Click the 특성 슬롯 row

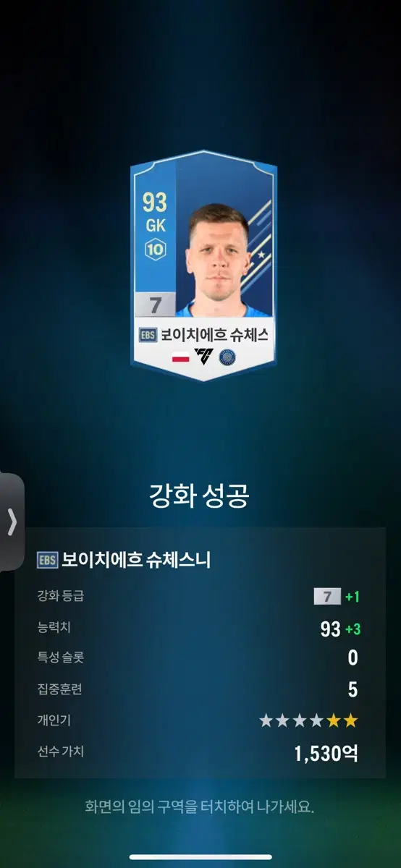(x=198, y=658)
